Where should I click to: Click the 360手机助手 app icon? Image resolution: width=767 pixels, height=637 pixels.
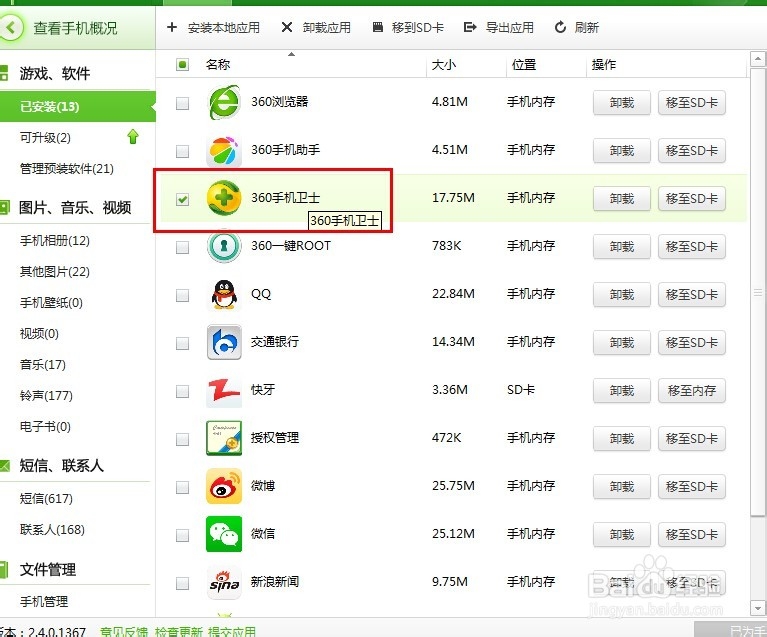click(x=224, y=150)
